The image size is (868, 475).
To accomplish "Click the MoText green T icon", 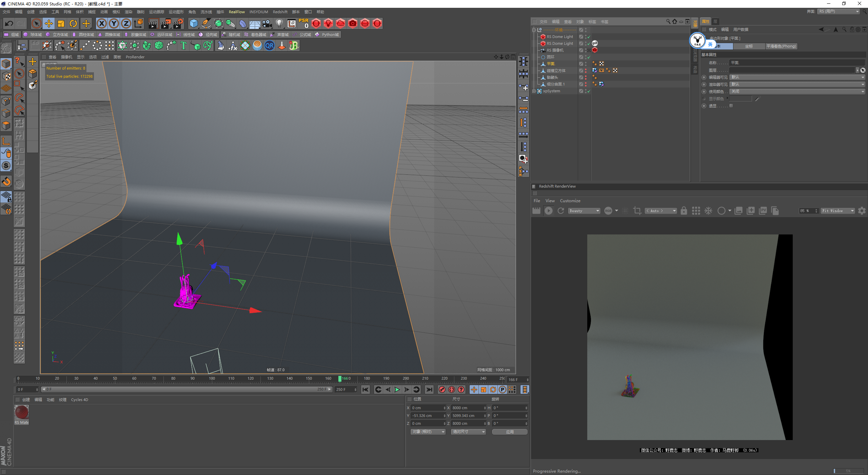I will tap(183, 45).
